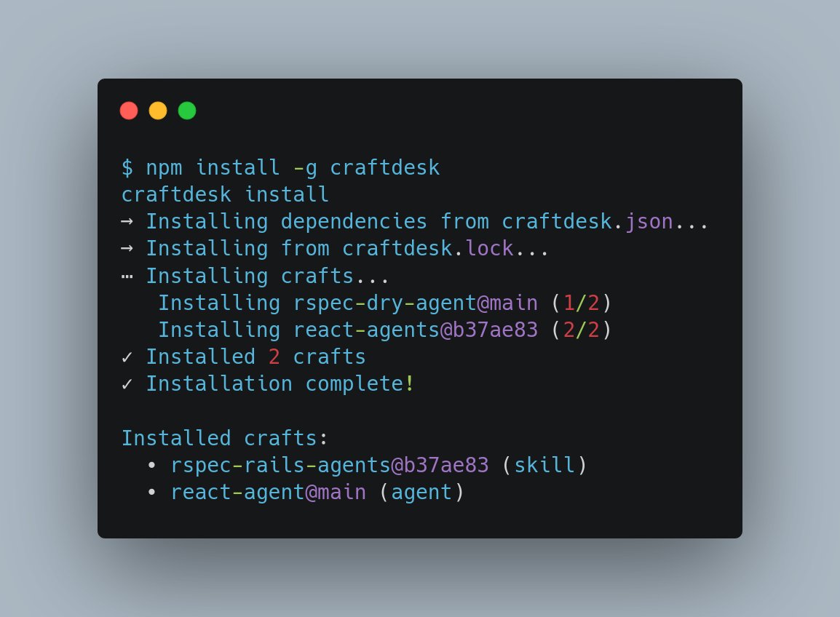
Task: Select the "npm install -g craftdesk" command
Action: (294, 167)
